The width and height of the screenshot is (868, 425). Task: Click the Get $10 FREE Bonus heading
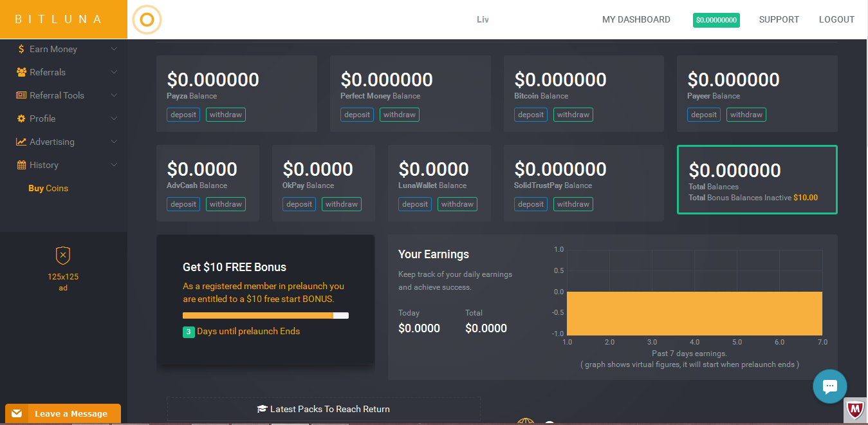click(x=235, y=267)
